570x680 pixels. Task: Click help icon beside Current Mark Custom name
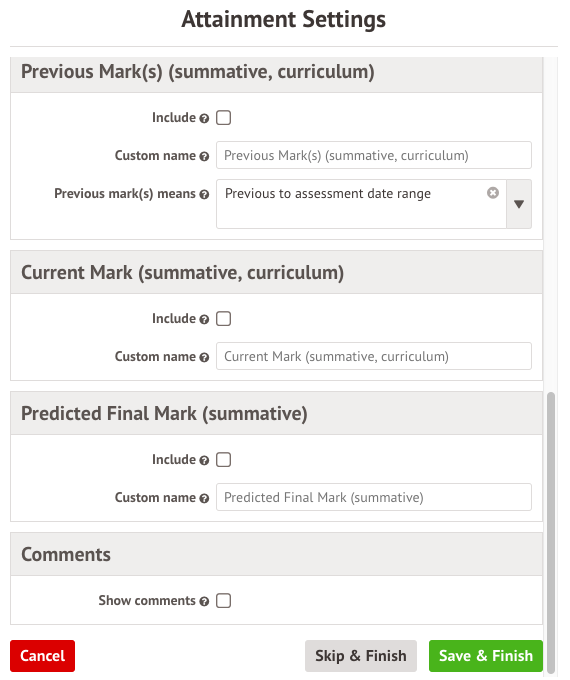coord(204,357)
